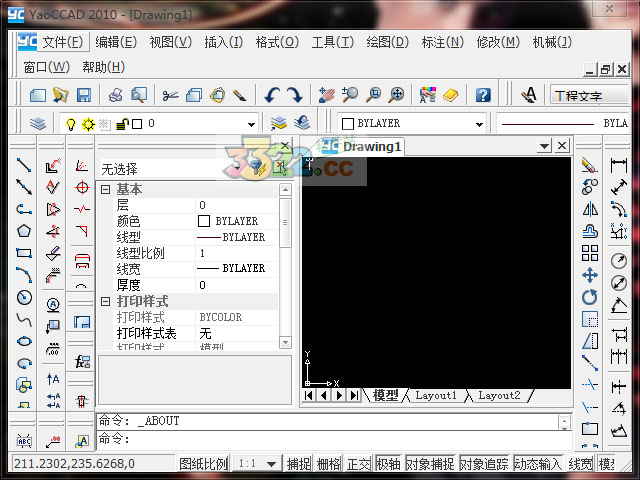The width and height of the screenshot is (640, 480).
Task: Click the Print icon
Action: click(x=116, y=95)
